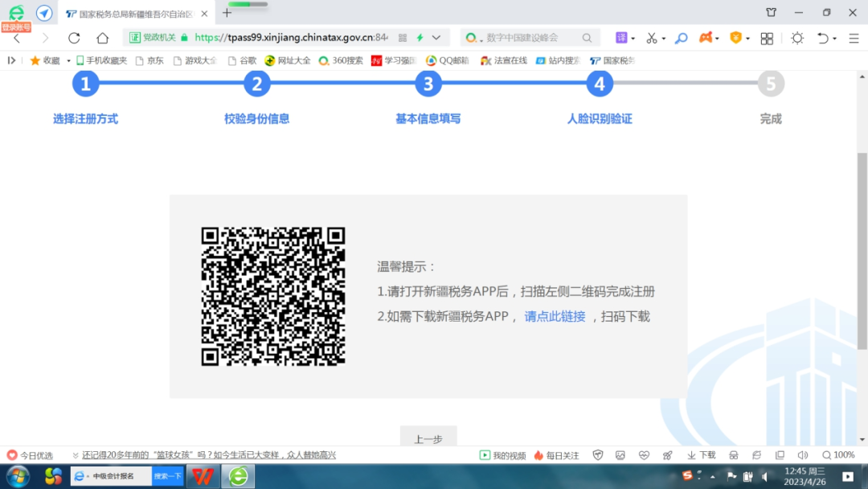Screen dimensions: 868x489
Task: Click step 1 选择注册方式 circle
Action: click(85, 84)
